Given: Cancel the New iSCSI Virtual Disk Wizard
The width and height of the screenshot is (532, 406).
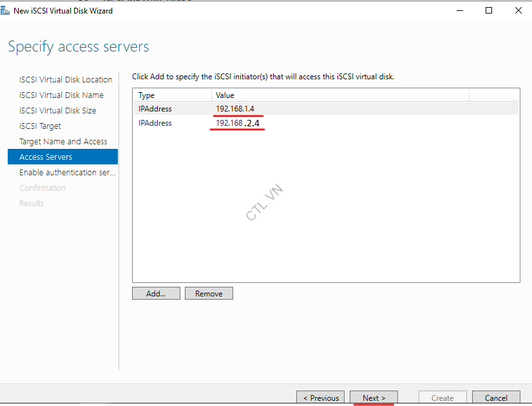Looking at the screenshot, I should (496, 398).
